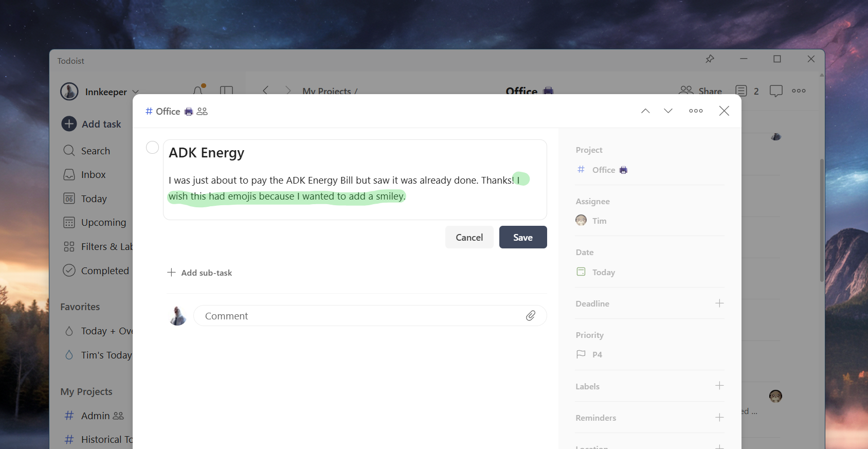Click Tim's avatar under Assignee
Viewport: 868px width, 449px height.
coord(581,220)
